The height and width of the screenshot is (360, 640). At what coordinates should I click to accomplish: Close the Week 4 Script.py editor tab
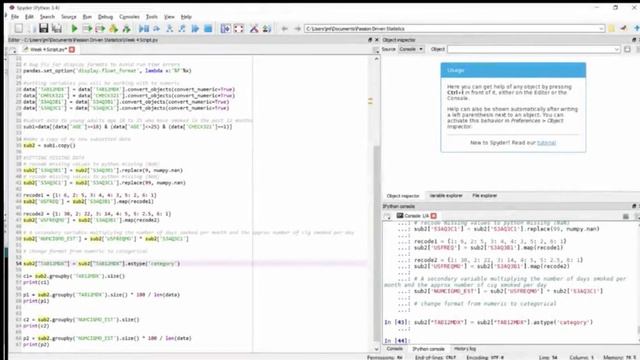[72, 49]
